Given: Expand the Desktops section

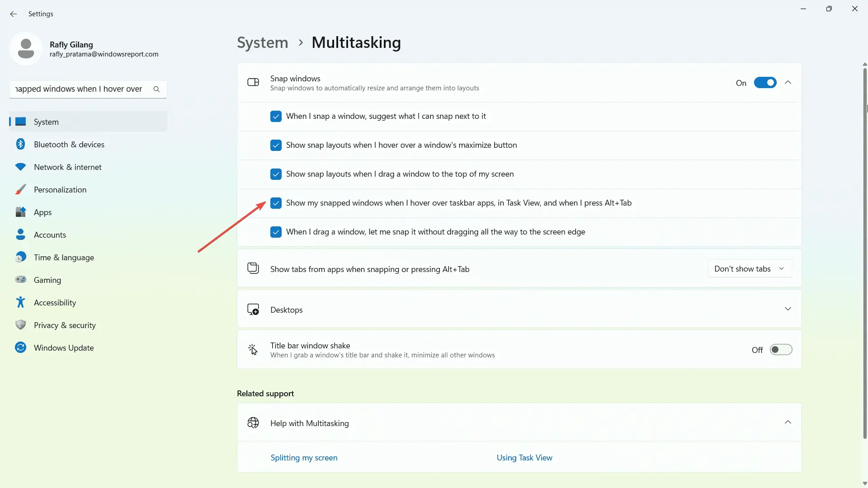Looking at the screenshot, I should (788, 309).
